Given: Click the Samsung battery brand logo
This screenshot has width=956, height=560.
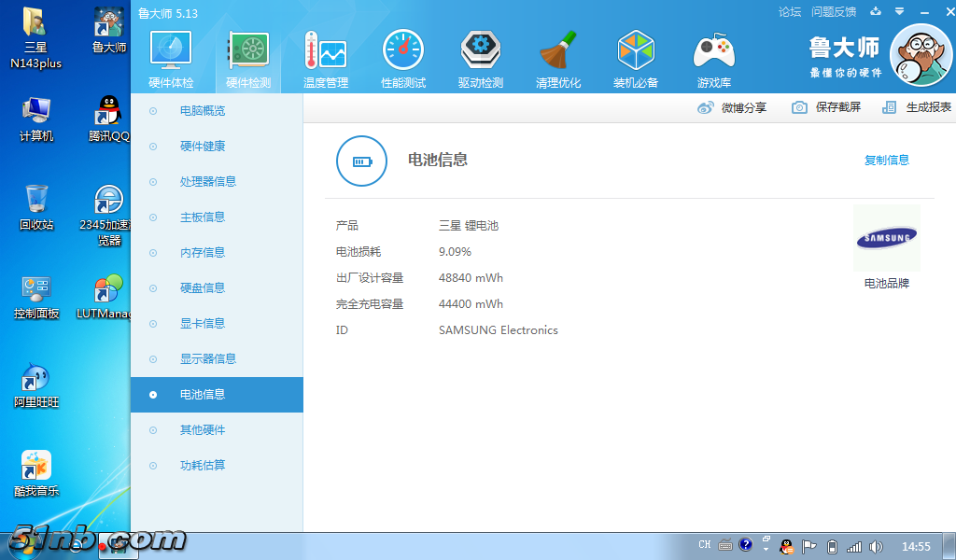Looking at the screenshot, I should (x=886, y=239).
